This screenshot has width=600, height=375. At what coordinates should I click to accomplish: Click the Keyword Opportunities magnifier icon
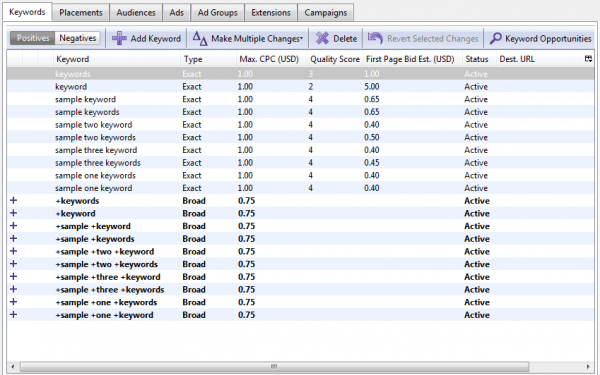(x=496, y=38)
